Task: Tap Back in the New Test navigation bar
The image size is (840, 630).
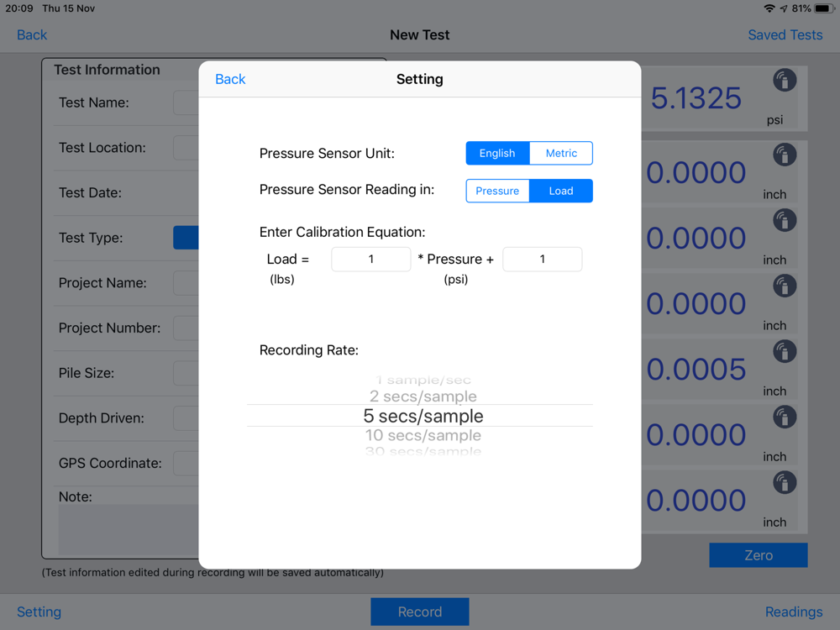Action: click(x=32, y=34)
